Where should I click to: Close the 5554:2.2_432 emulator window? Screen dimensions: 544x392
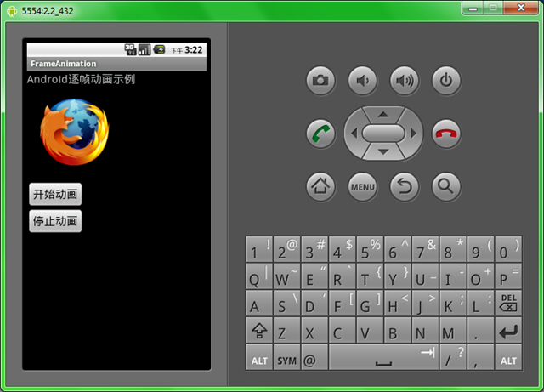click(x=521, y=8)
